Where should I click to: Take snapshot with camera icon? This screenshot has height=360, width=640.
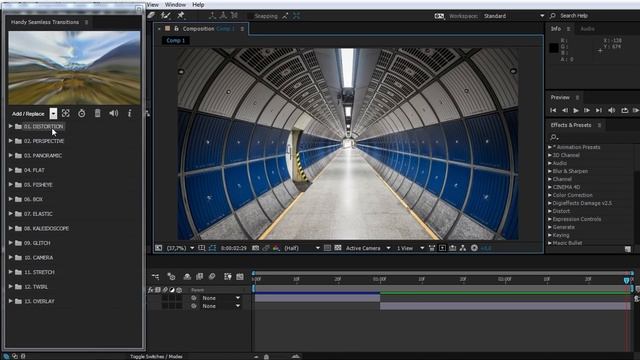tap(256, 248)
